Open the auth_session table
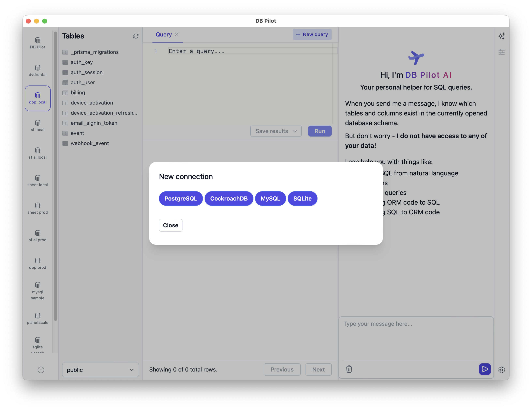Viewport: 532px width, 410px height. (x=100, y=72)
